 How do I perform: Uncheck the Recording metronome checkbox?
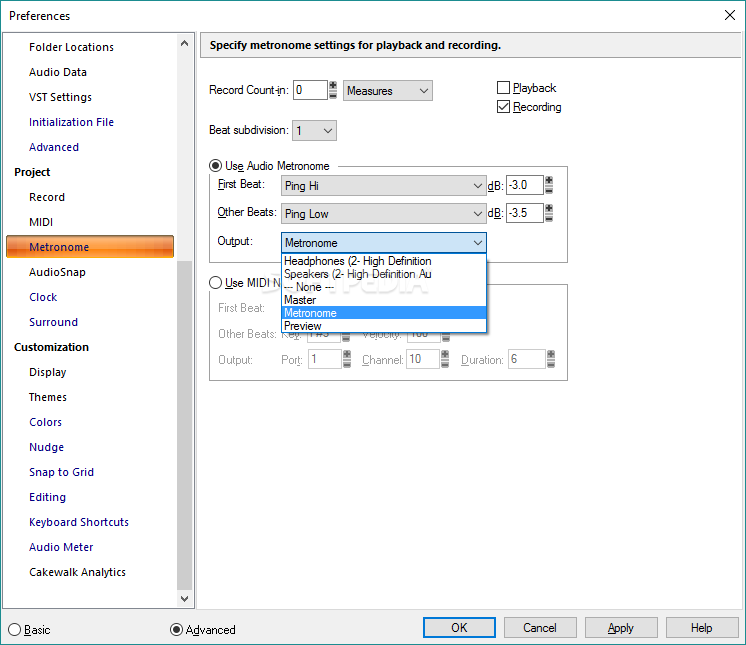click(x=503, y=107)
